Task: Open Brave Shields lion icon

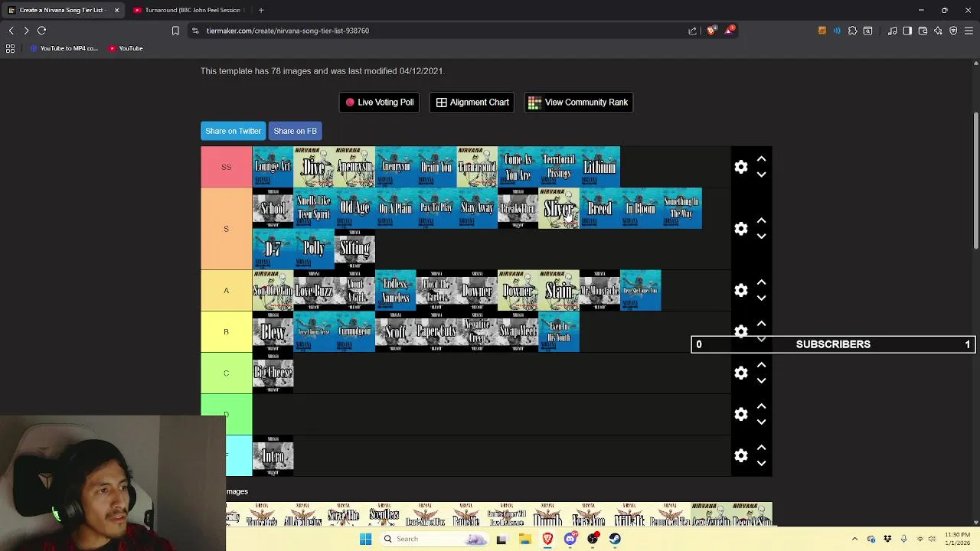Action: point(711,31)
